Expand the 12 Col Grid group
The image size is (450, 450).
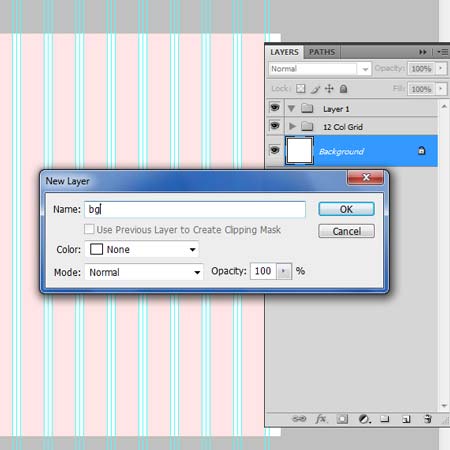click(292, 126)
